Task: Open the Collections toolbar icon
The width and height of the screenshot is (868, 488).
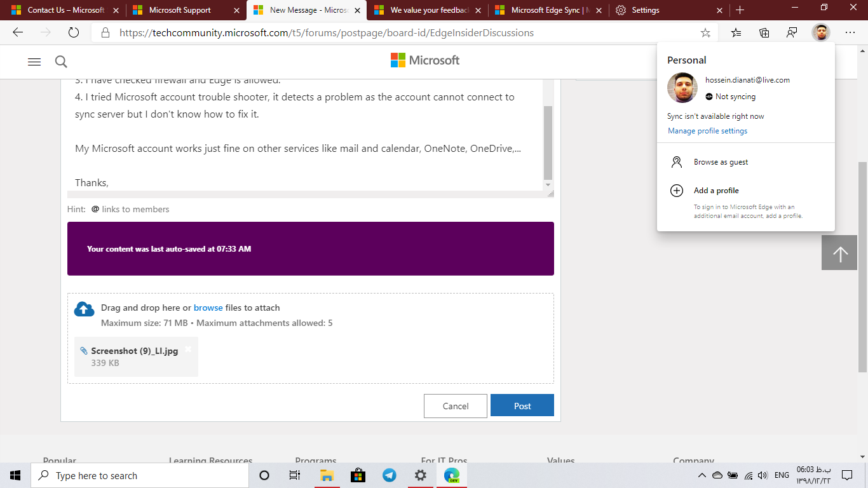Action: pos(764,33)
